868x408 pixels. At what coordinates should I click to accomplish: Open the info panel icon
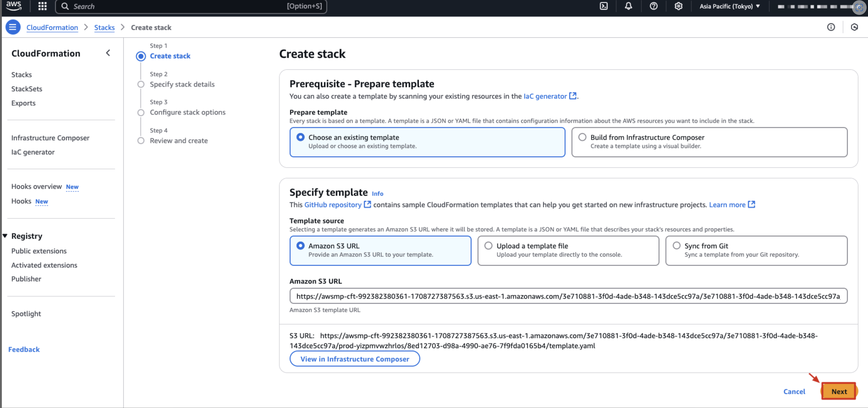(x=831, y=27)
